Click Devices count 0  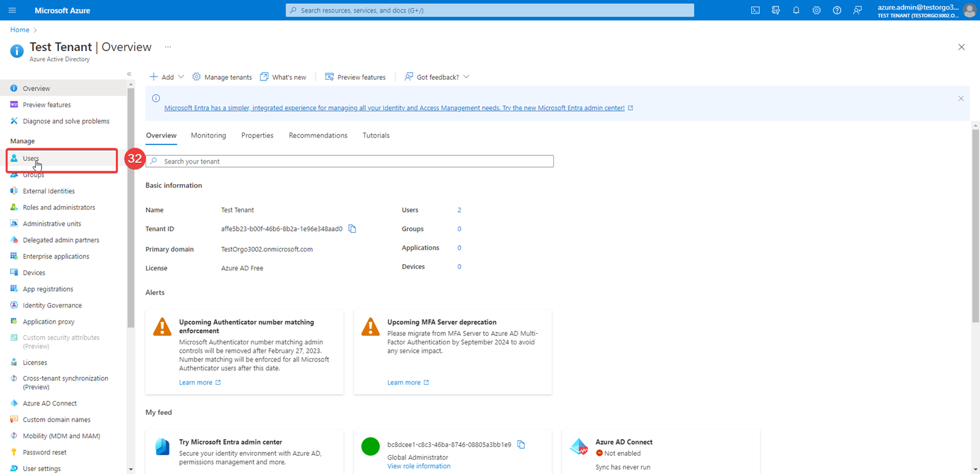coord(460,267)
